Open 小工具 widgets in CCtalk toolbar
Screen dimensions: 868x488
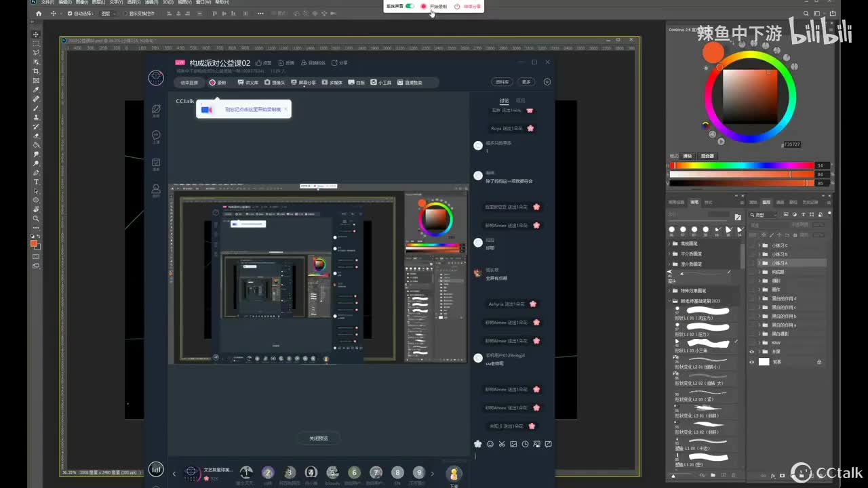381,83
